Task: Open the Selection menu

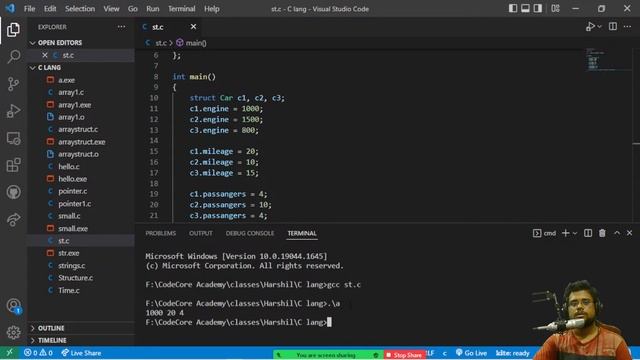Action: point(80,9)
